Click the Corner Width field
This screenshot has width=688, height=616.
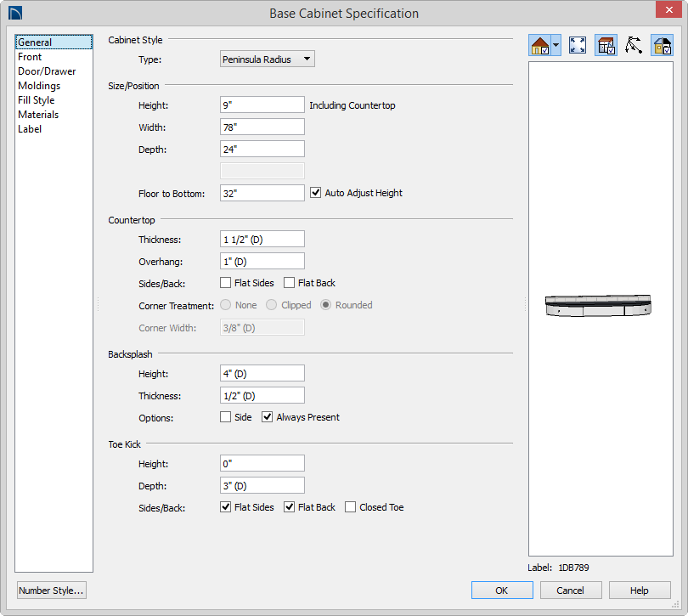pos(262,327)
